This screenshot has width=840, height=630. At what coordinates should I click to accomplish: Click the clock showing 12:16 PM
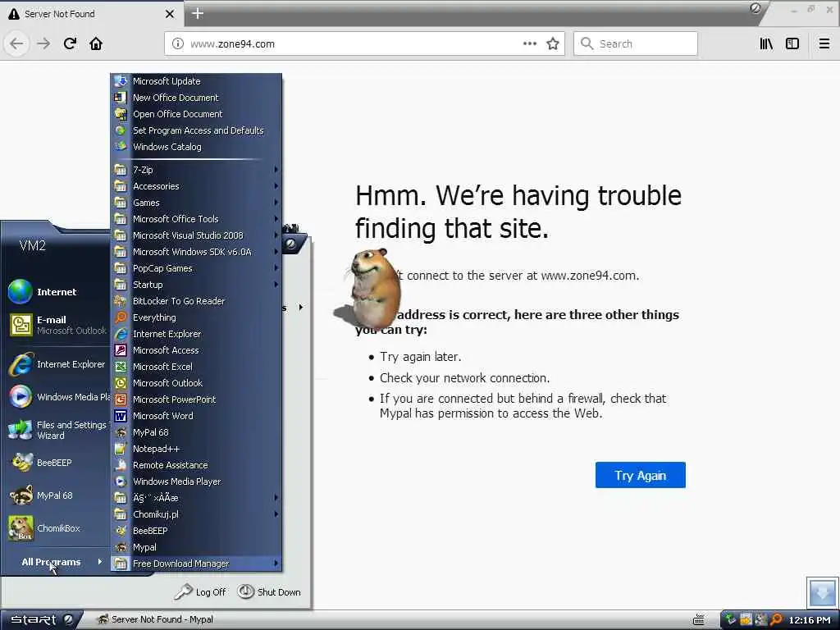click(810, 620)
